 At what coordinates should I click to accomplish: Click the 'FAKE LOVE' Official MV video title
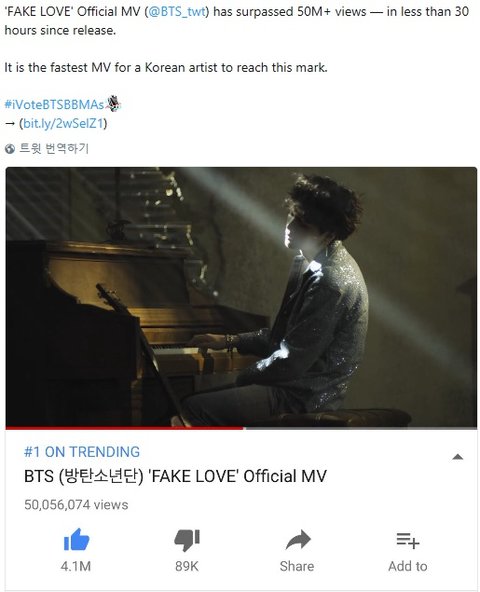[x=175, y=476]
